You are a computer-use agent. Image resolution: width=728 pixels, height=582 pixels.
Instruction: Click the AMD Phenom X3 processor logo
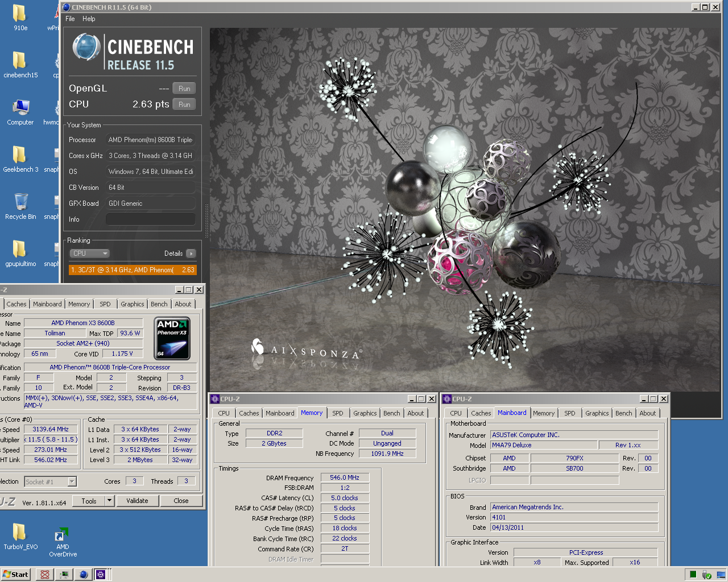172,339
